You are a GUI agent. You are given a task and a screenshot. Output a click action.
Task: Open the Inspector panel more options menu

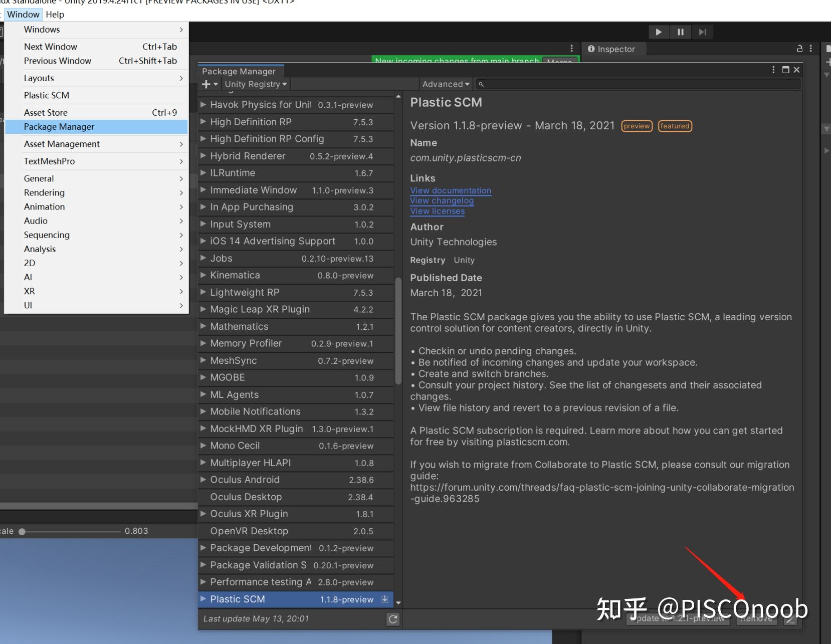pos(810,49)
